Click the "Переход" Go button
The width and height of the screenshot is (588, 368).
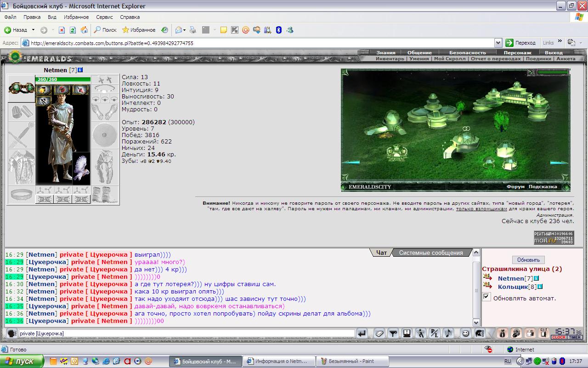pos(520,43)
